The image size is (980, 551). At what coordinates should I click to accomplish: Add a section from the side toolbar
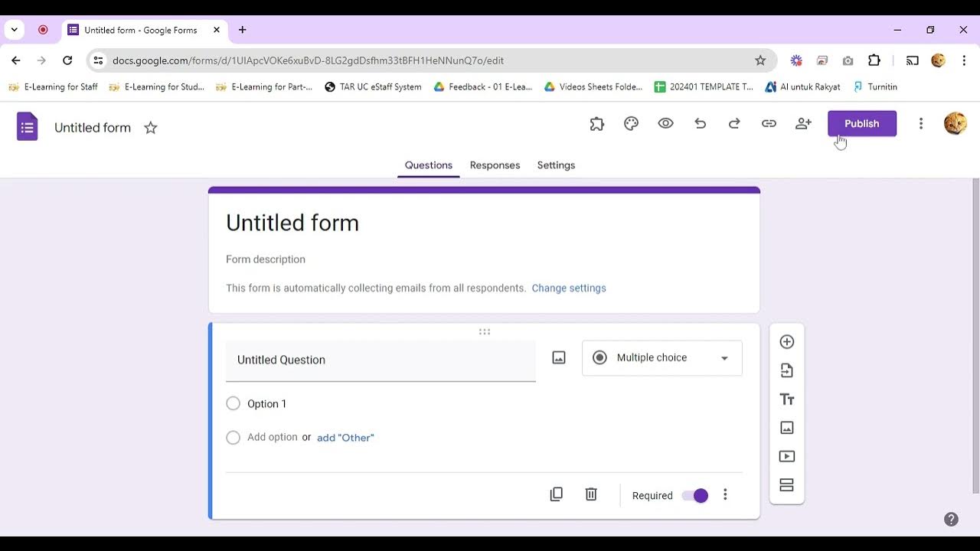[x=786, y=485]
